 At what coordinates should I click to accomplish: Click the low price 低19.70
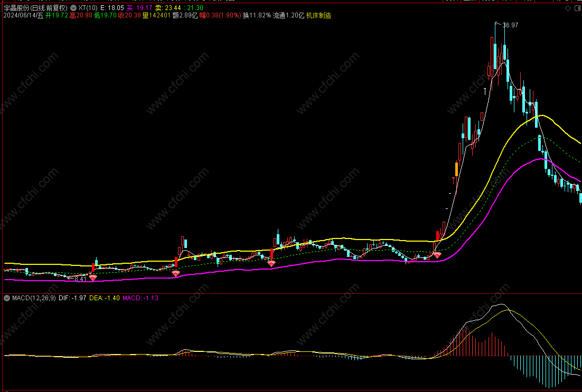click(x=106, y=16)
